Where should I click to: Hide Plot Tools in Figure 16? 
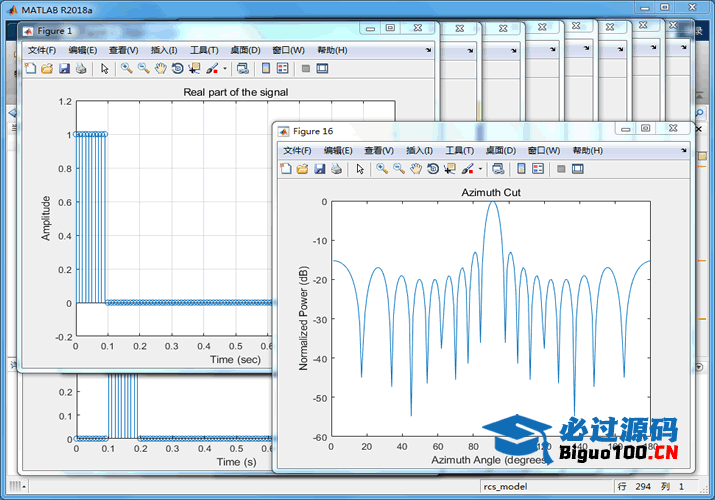click(561, 169)
